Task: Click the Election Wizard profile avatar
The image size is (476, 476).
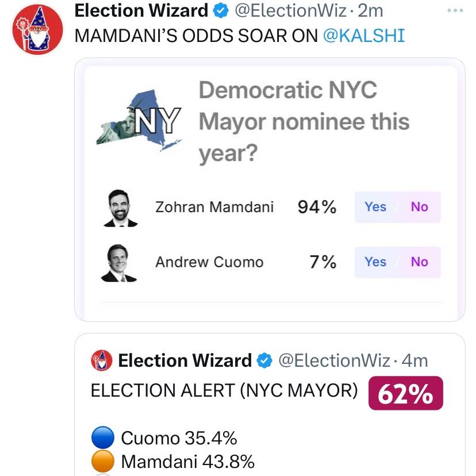Action: tap(36, 29)
